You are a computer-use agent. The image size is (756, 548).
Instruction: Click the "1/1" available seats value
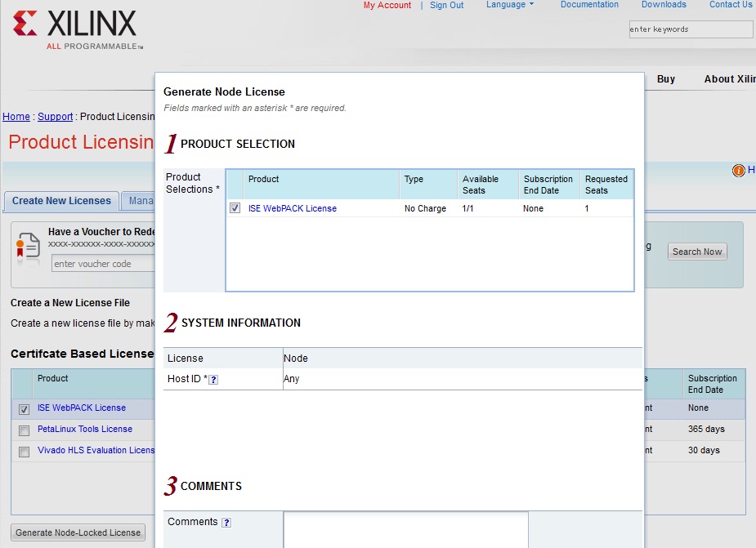(467, 209)
